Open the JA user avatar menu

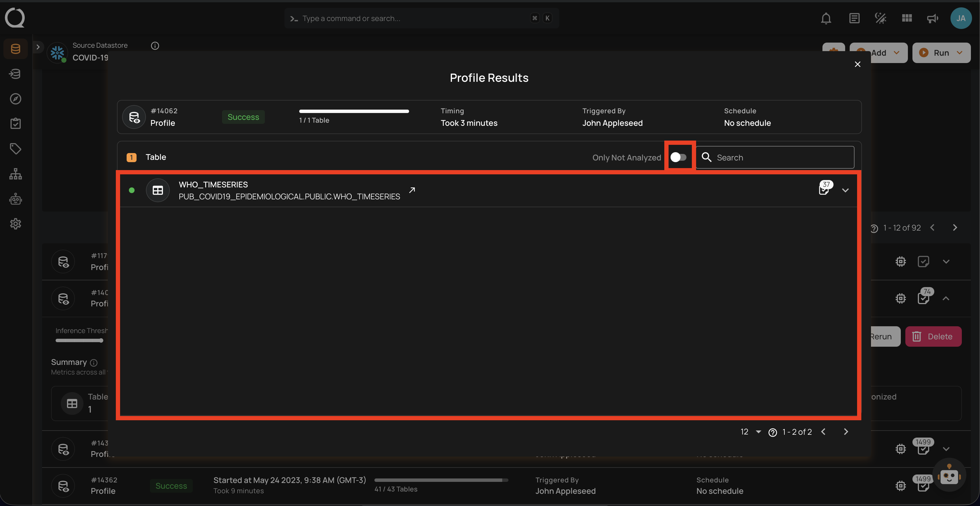pyautogui.click(x=961, y=18)
